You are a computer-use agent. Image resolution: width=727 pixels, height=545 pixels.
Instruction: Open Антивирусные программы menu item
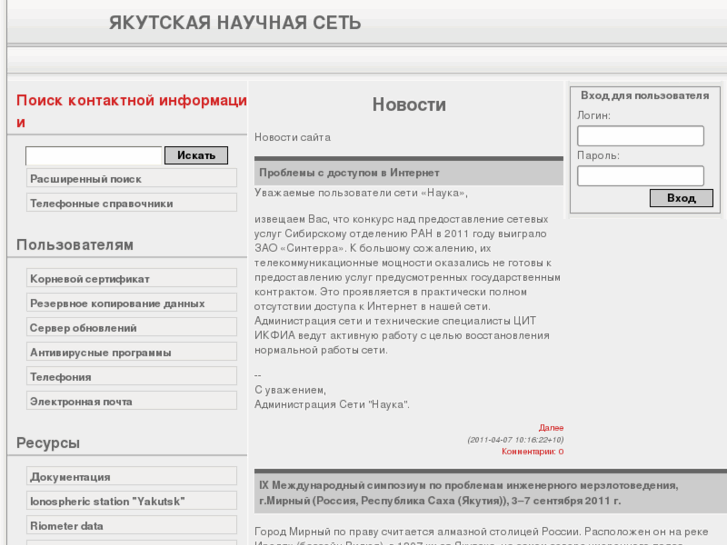132,352
